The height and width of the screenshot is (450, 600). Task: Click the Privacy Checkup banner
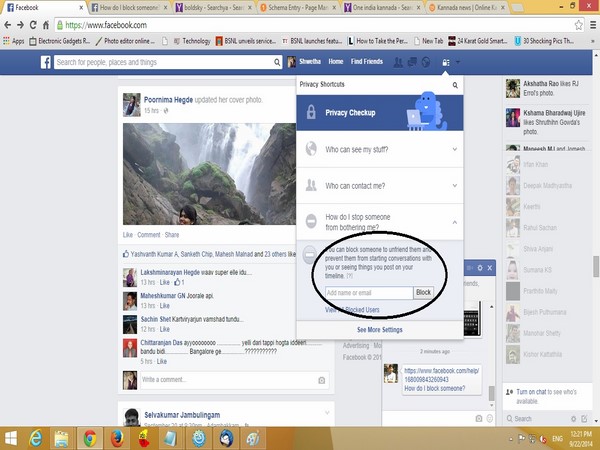point(380,113)
